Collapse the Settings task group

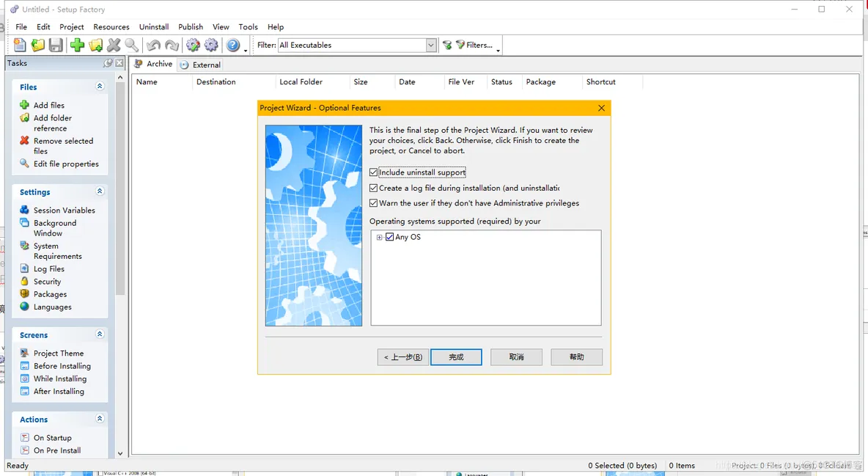point(100,191)
